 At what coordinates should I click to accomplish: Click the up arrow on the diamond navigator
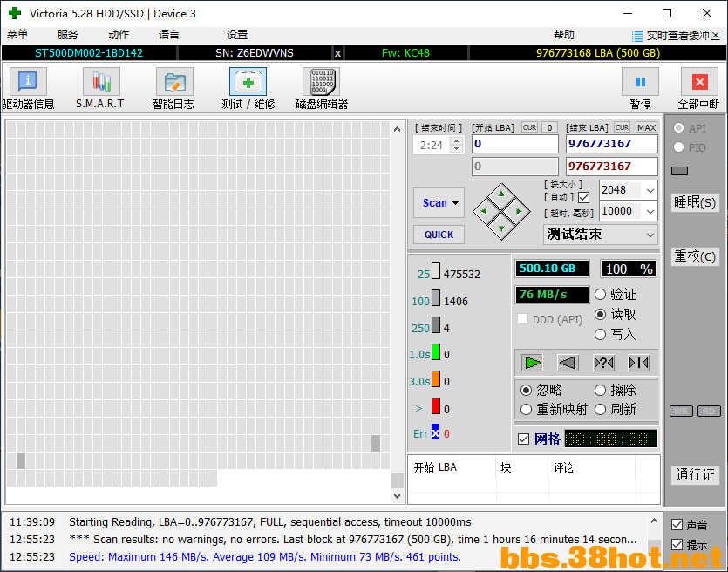pyautogui.click(x=501, y=194)
